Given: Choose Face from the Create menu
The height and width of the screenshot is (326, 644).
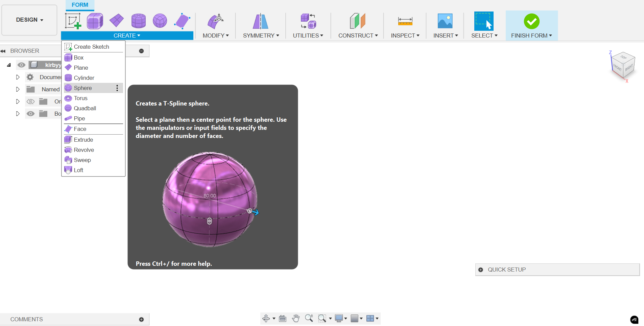Looking at the screenshot, I should click(x=93, y=129).
